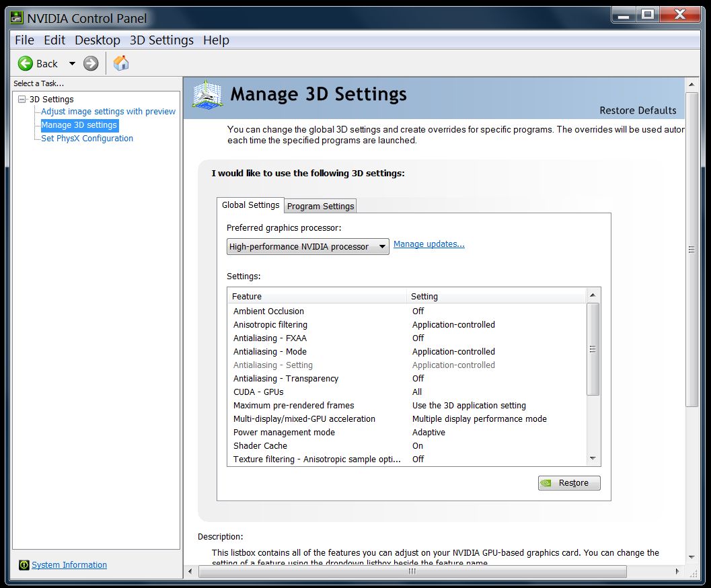
Task: Click the settings list scroll-up arrow
Action: [593, 295]
